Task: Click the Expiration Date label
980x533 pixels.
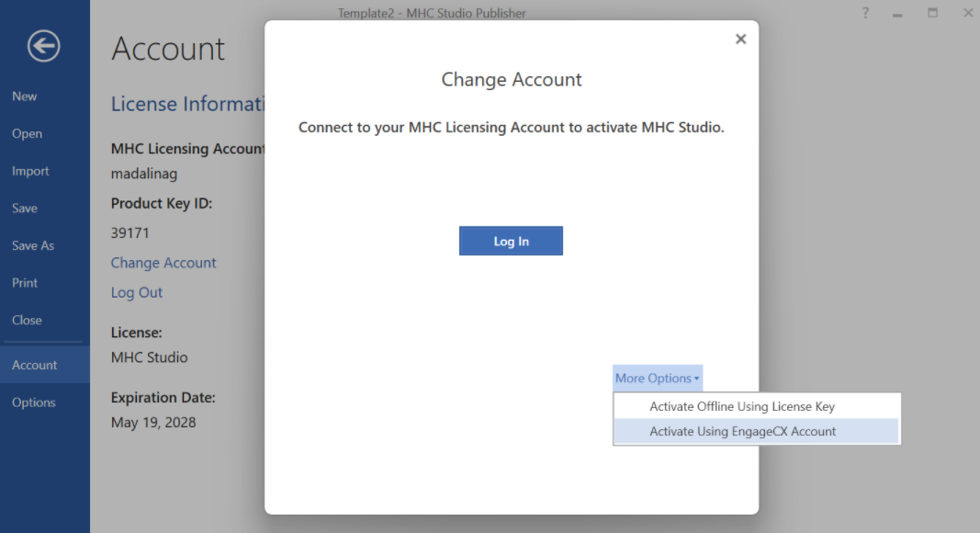Action: tap(163, 397)
